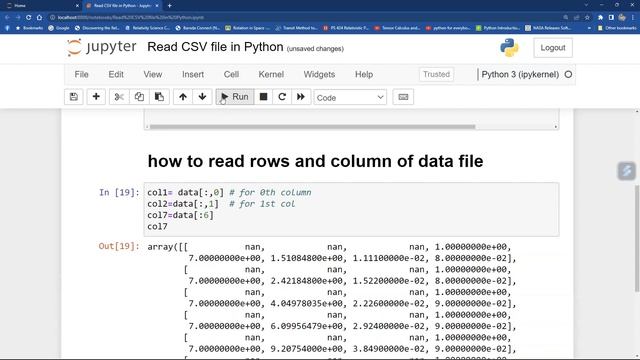This screenshot has width=640, height=360.
Task: Open the Cell menu
Action: point(231,74)
